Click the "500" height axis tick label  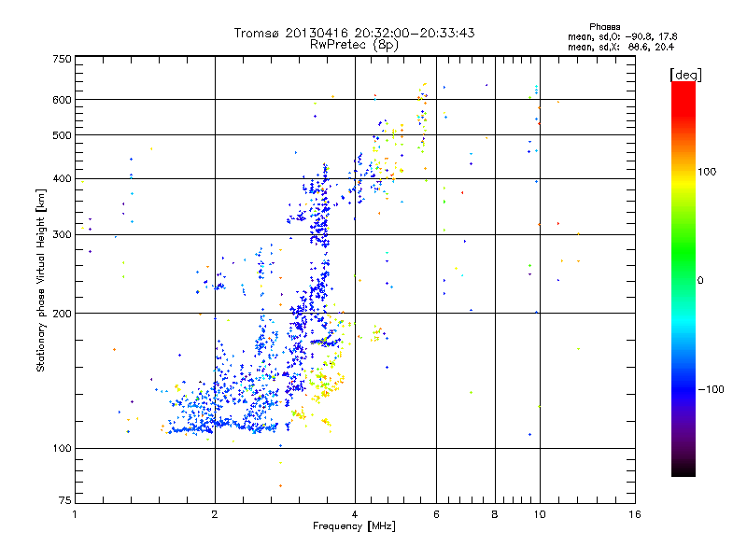[x=63, y=135]
